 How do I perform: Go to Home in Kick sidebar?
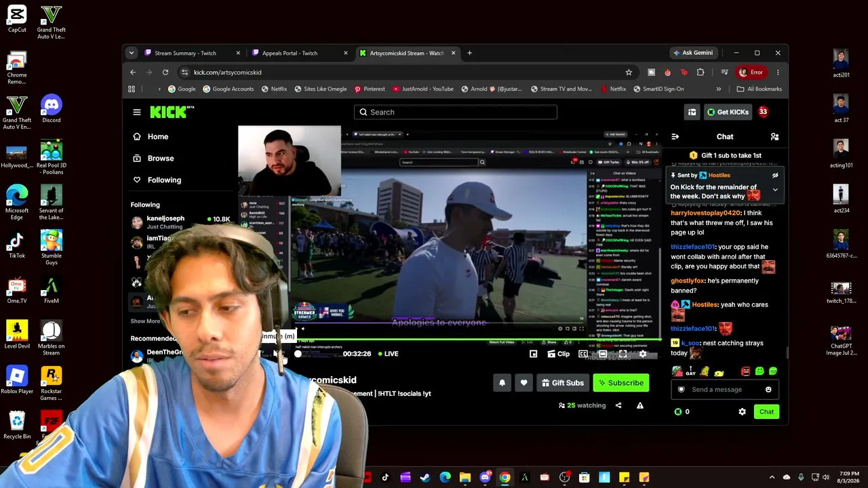(x=151, y=137)
